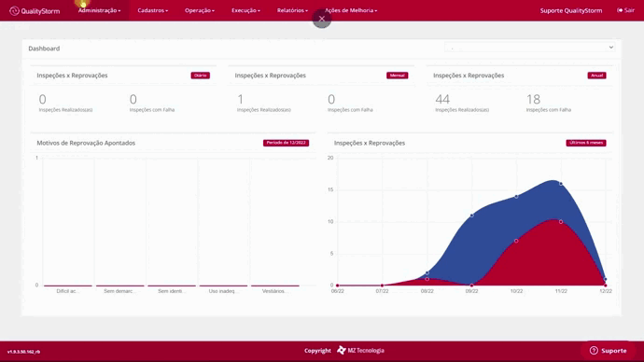Click the Copyright text in footer

pos(317,351)
